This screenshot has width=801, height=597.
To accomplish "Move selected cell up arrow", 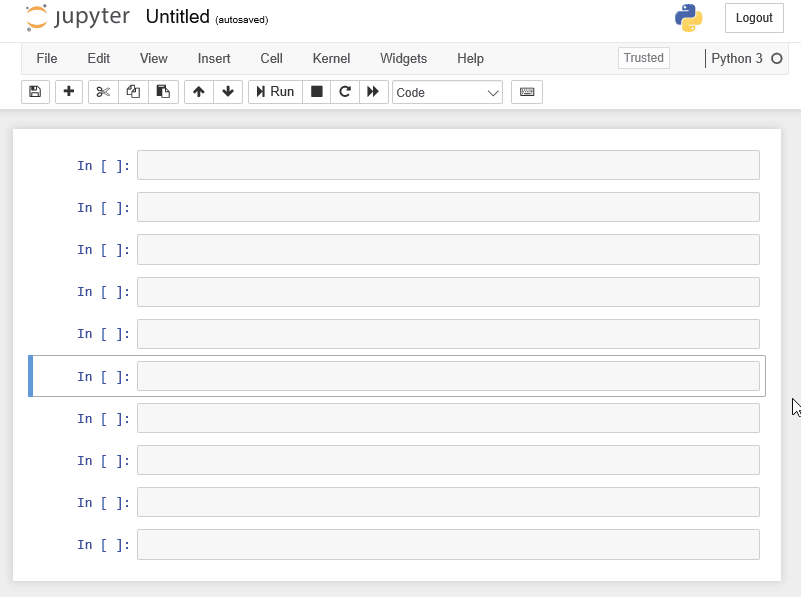I will pyautogui.click(x=199, y=92).
